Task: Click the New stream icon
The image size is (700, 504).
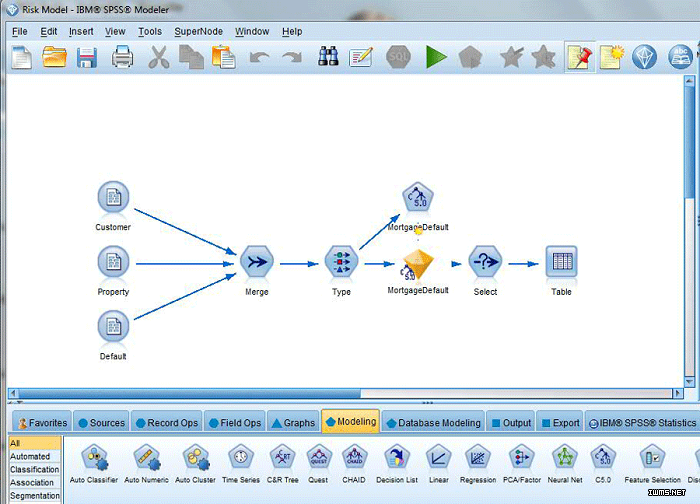Action: click(22, 57)
